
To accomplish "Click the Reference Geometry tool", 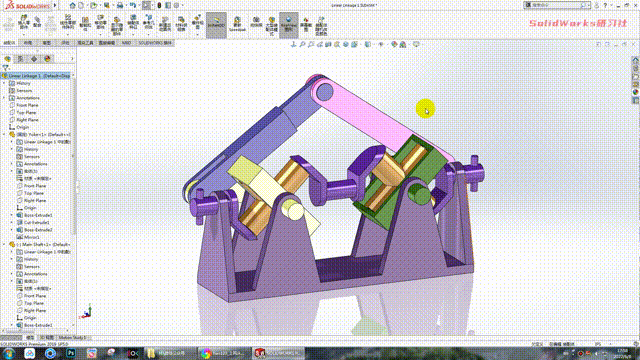I will point(149,22).
